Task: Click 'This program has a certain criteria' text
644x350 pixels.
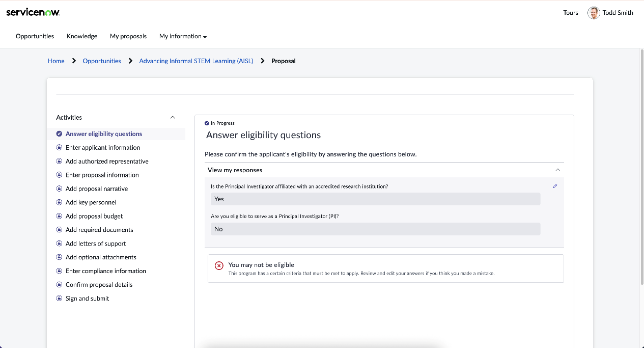Action: 361,274
